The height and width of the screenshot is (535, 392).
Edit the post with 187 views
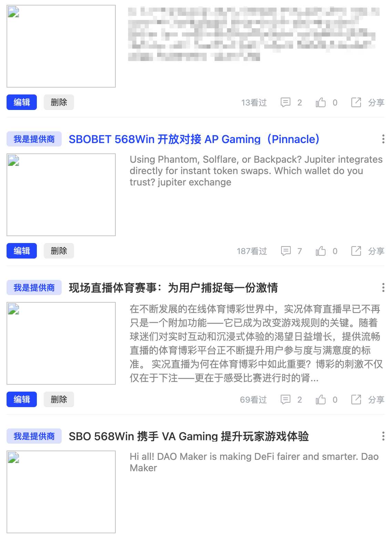22,251
